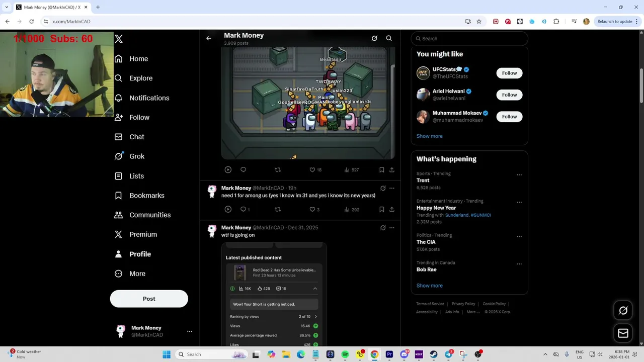The image size is (644, 362).
Task: Bookmark the among us image post
Action: tap(382, 170)
